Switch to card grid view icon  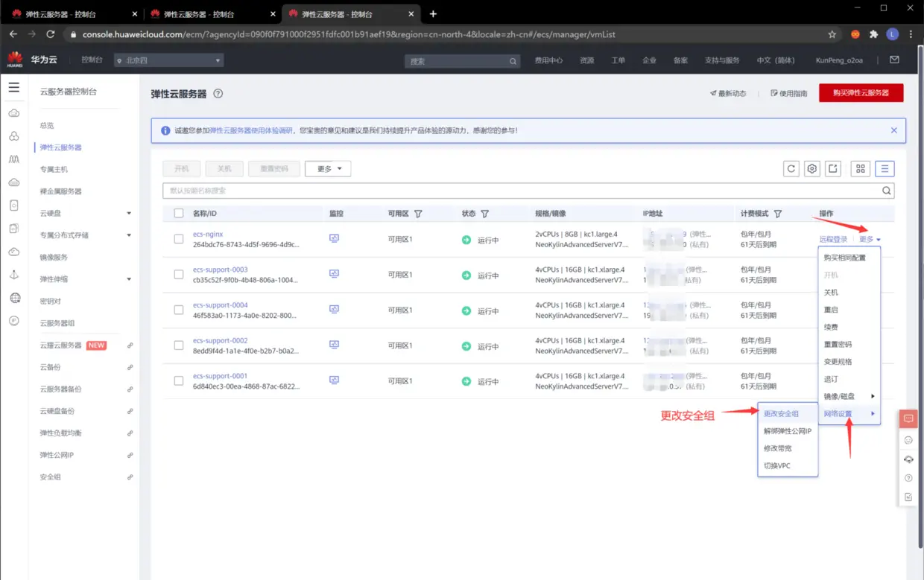coord(861,169)
